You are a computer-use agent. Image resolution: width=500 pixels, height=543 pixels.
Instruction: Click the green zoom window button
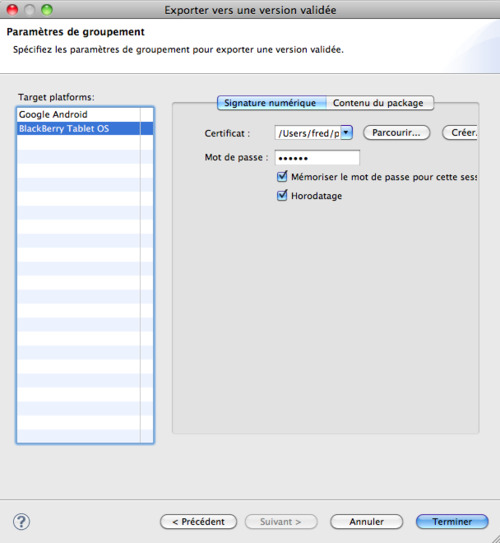pos(47,10)
